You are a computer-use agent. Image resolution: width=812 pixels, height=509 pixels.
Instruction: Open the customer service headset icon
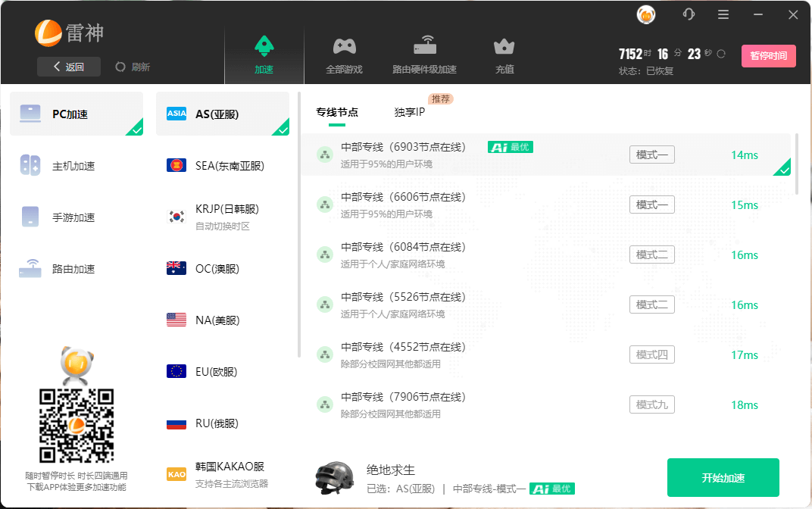click(689, 14)
